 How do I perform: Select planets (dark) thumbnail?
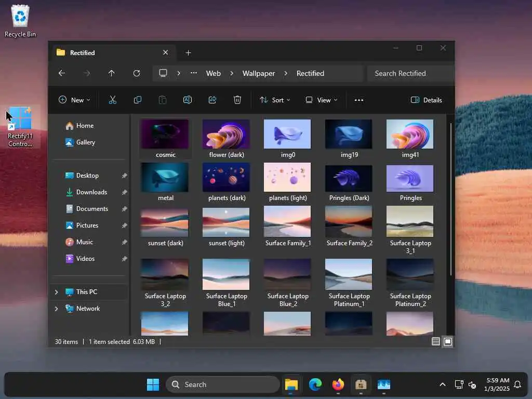pyautogui.click(x=227, y=182)
